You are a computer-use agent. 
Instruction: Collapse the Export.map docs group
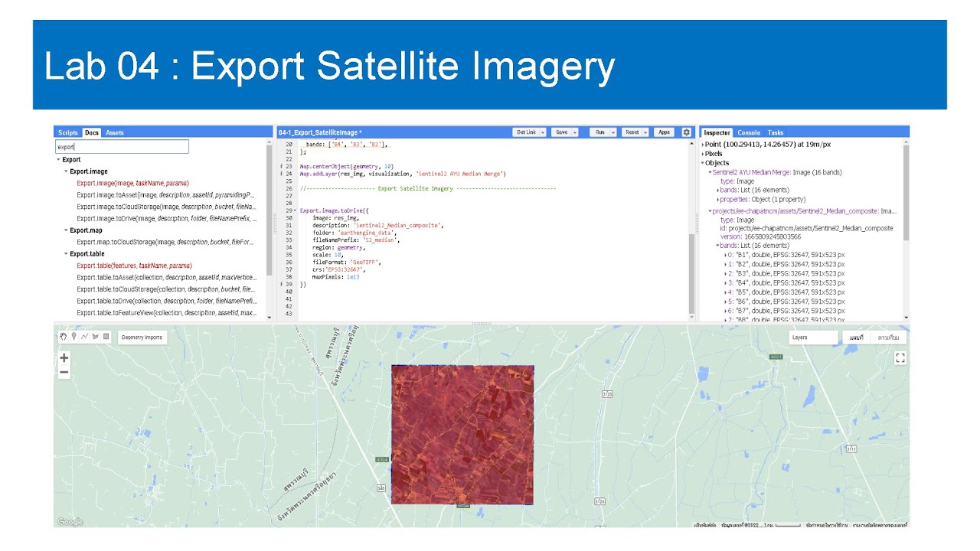coord(66,230)
